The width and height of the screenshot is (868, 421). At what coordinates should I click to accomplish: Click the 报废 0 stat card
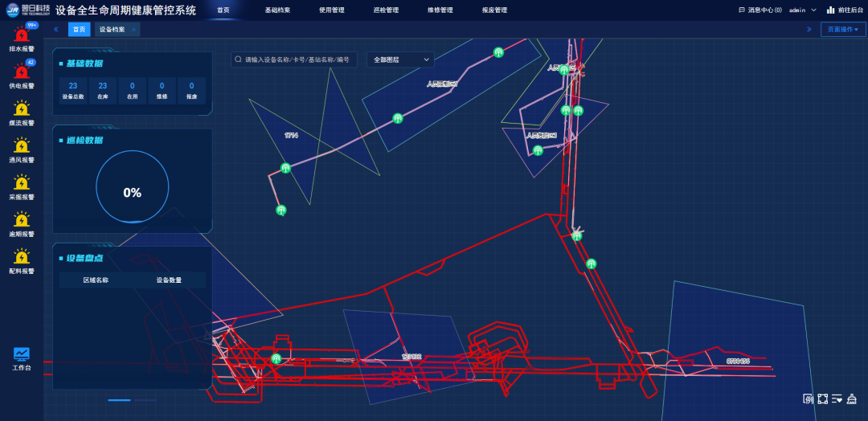point(191,91)
